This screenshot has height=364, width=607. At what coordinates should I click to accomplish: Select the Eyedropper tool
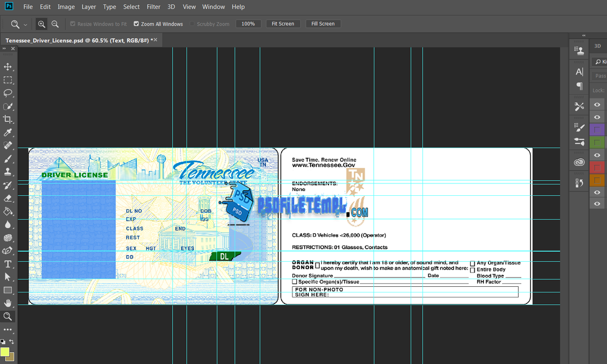coord(8,132)
